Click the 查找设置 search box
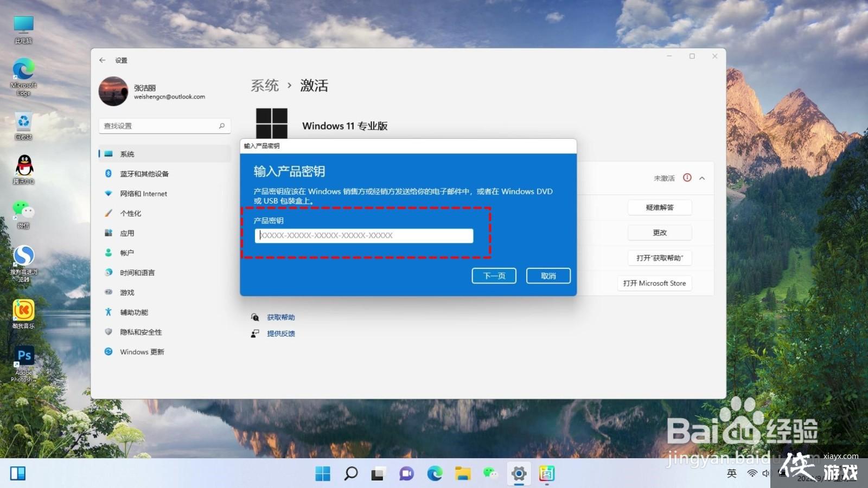 (x=164, y=126)
